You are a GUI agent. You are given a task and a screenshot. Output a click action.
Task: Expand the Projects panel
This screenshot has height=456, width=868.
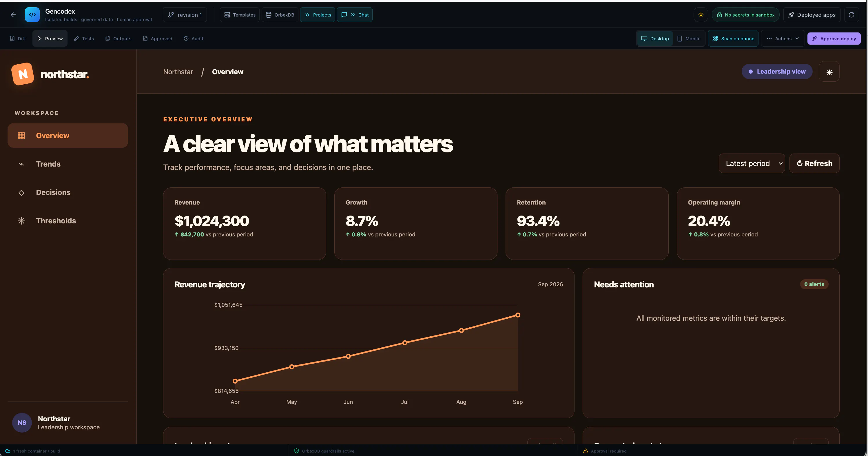[318, 15]
